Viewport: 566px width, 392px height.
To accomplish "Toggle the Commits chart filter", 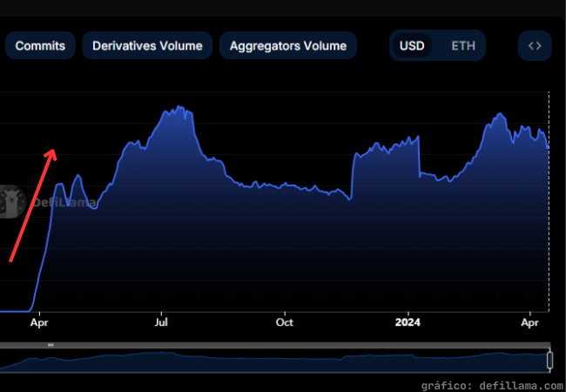I will point(40,45).
